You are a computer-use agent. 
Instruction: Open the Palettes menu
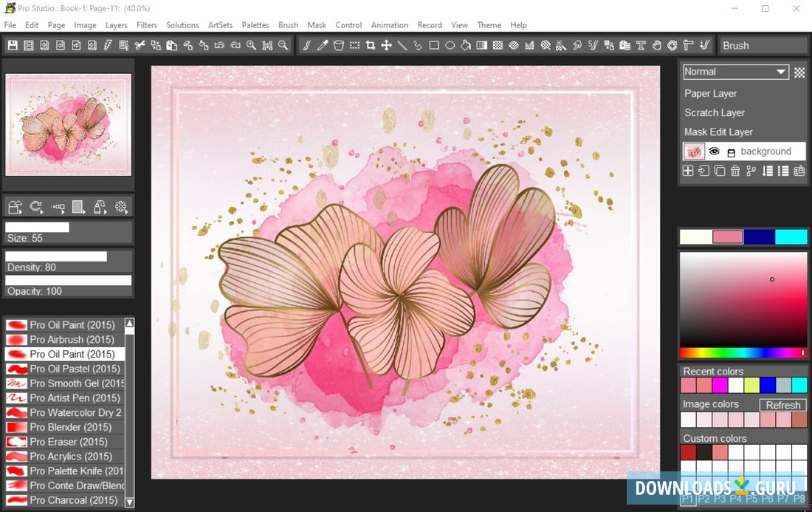255,25
